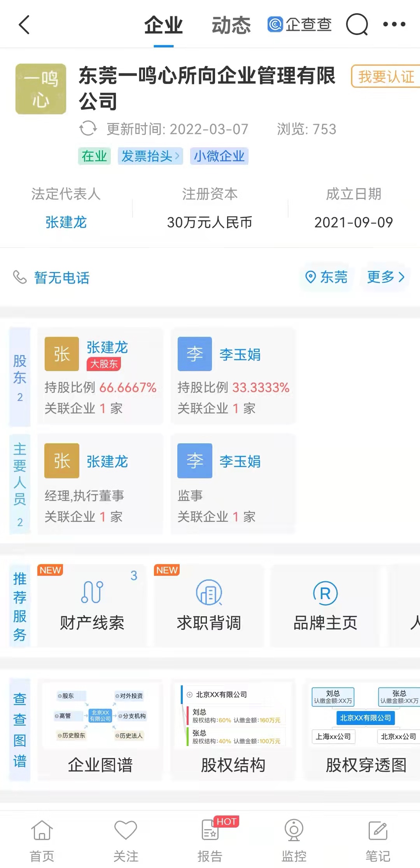This screenshot has height=868, width=420.
Task: Tap the 在业 status tag
Action: 94,156
